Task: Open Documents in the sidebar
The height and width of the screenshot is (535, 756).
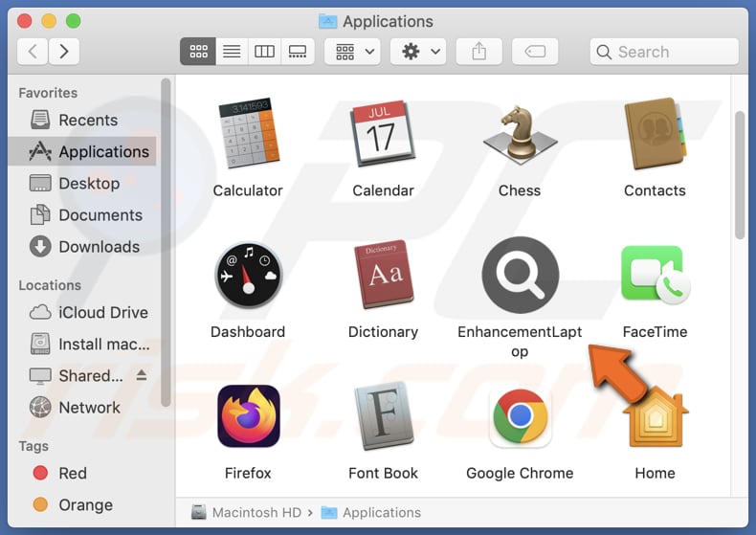Action: coord(82,215)
